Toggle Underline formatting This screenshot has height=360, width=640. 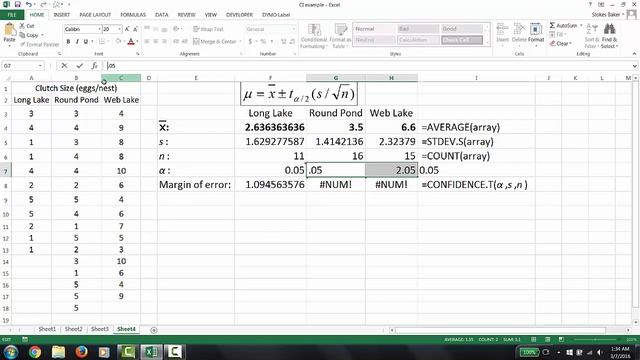[x=86, y=42]
